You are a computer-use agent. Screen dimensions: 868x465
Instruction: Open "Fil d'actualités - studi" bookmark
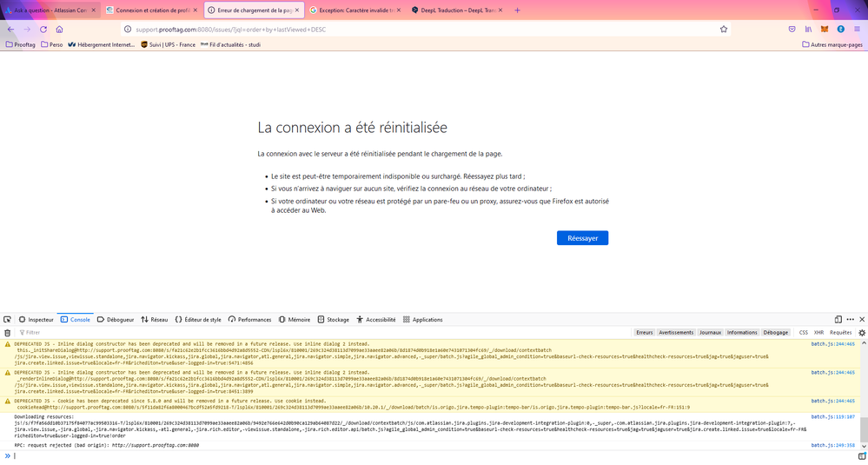tap(230, 45)
